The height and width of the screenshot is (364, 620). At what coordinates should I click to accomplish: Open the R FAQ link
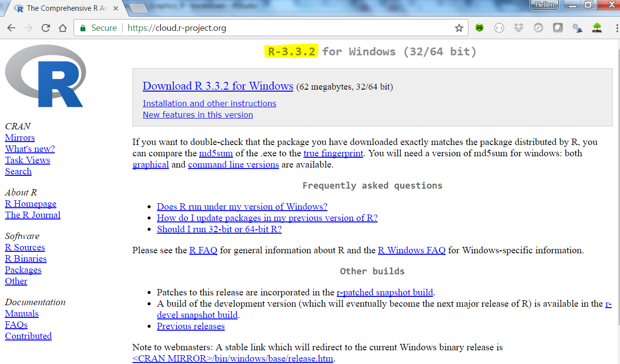click(x=203, y=250)
